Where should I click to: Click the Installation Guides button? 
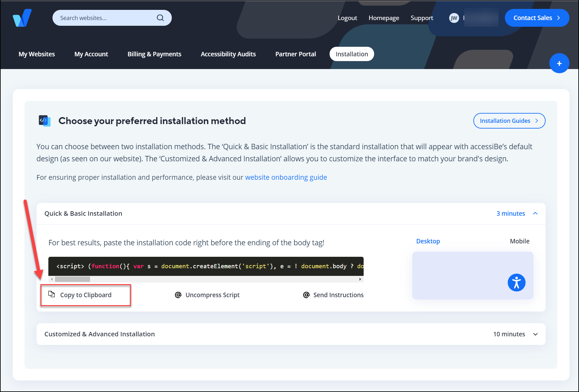click(x=509, y=121)
